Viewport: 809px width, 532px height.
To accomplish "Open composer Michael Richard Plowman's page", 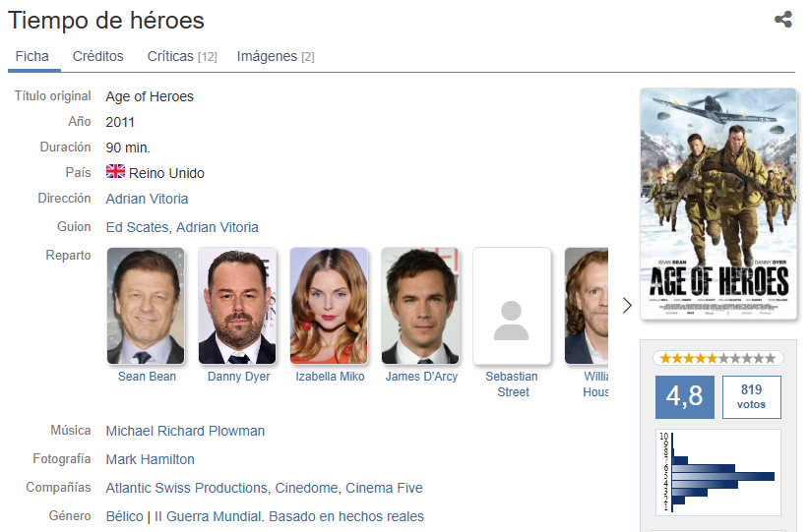I will click(185, 431).
